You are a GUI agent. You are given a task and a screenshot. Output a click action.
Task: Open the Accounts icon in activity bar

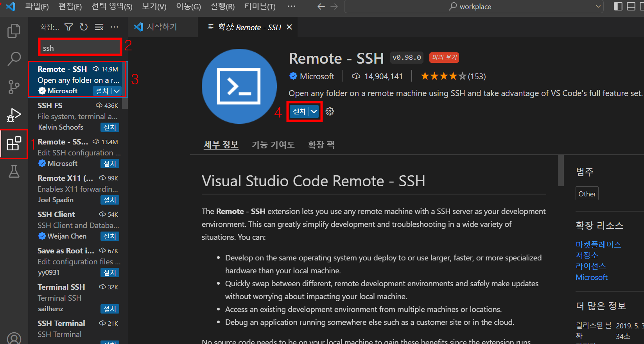pyautogui.click(x=14, y=339)
